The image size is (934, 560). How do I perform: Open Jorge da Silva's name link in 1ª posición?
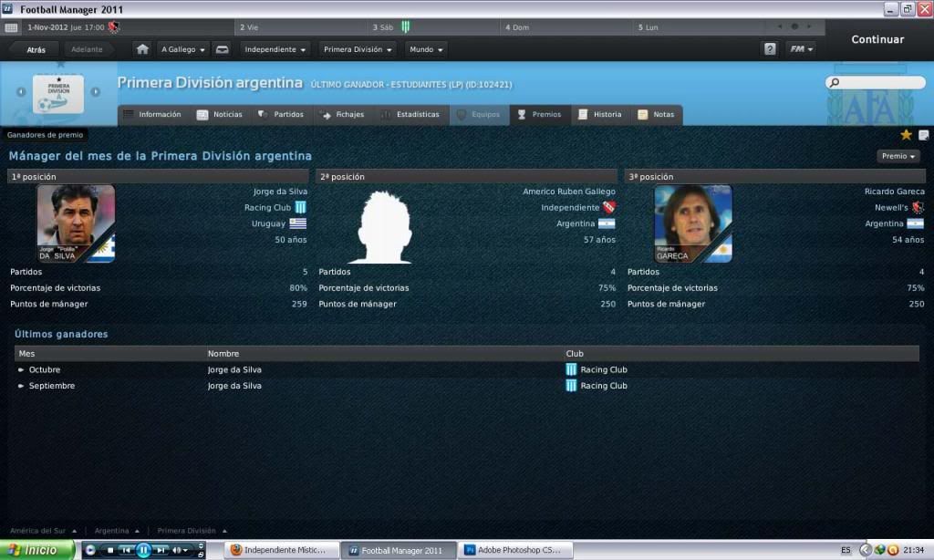(x=280, y=192)
